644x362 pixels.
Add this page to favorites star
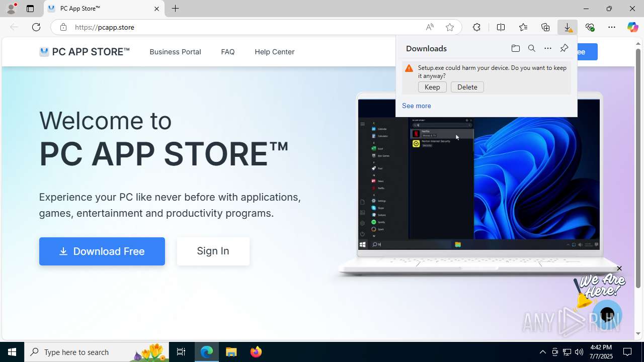click(x=450, y=27)
